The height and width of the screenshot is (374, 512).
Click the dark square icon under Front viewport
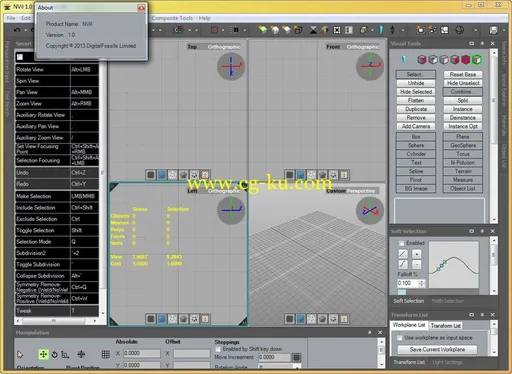tap(290, 175)
